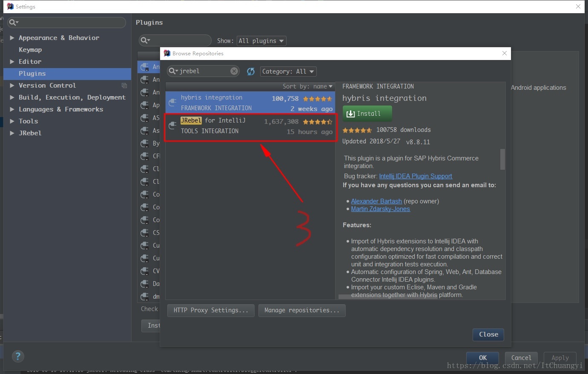Expand Build, Execution, Deployment node
Screen dimensions: 588x374
click(x=12, y=97)
